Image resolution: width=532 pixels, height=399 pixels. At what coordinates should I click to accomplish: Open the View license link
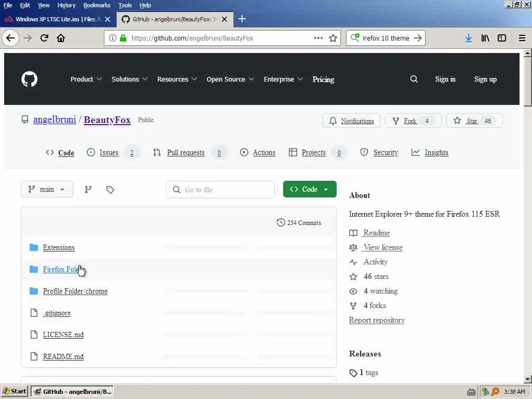tap(383, 247)
